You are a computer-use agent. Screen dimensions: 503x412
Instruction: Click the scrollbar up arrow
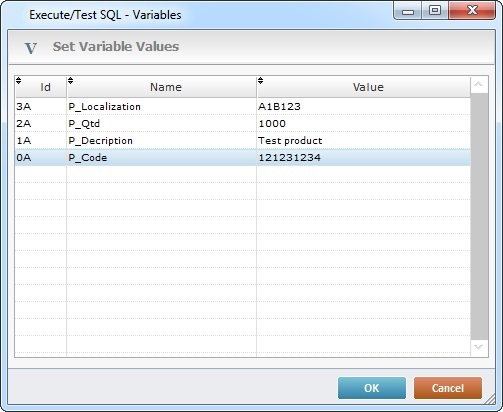[479, 84]
